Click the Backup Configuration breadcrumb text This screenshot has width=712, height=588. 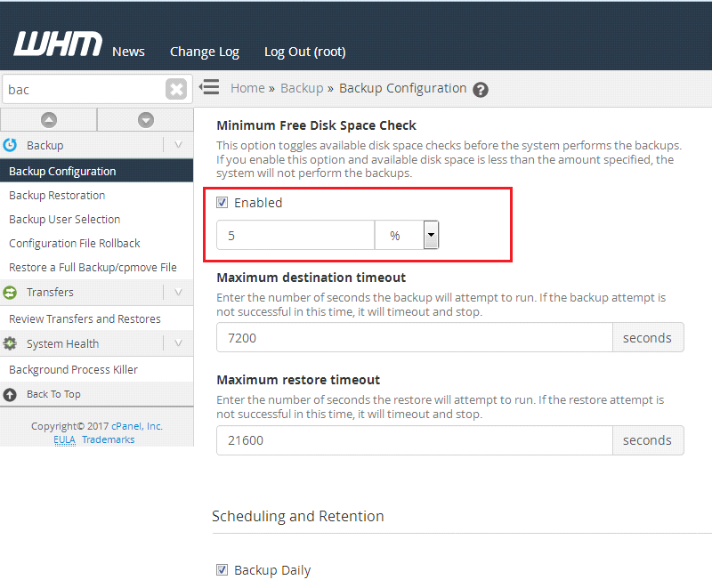(403, 88)
